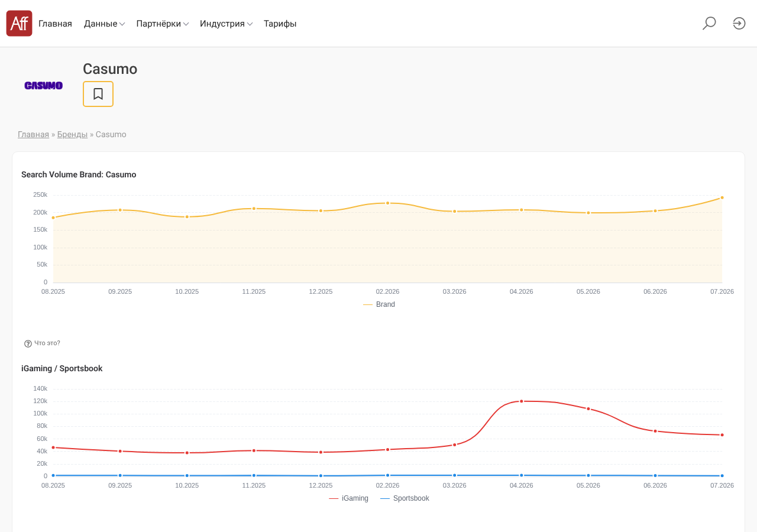
Task: Bookmark the Casumo brand
Action: click(x=98, y=94)
